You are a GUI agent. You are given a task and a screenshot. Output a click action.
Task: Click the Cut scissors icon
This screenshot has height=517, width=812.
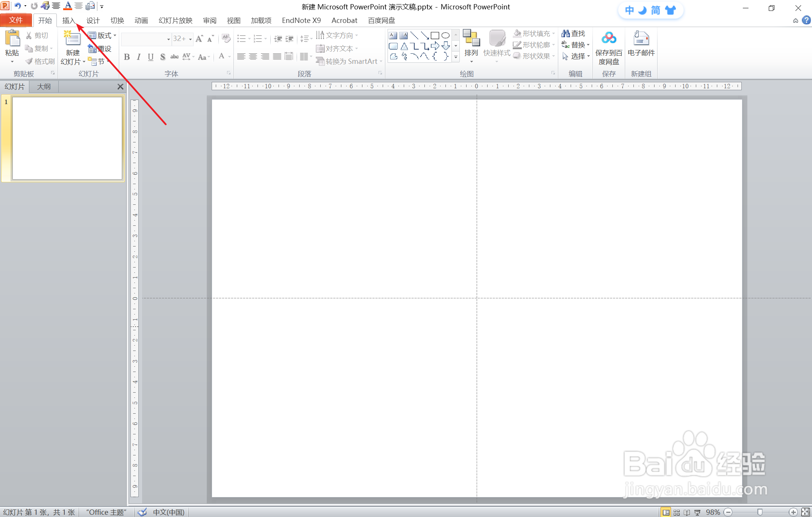(29, 35)
